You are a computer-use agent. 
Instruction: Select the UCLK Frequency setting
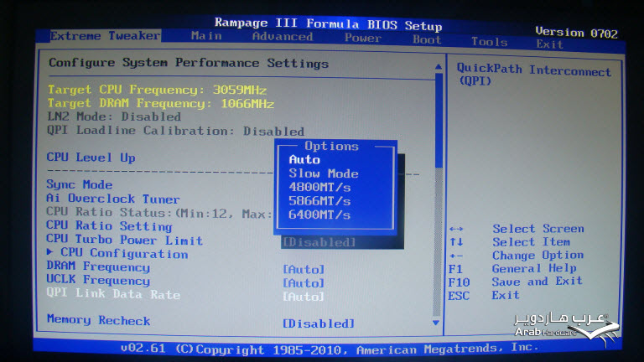pos(98,281)
